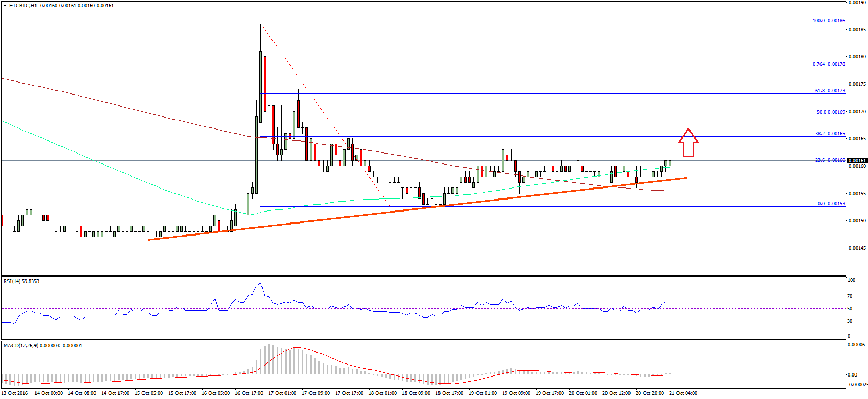Click the 19 Oct 09:00 time axis label

516,393
